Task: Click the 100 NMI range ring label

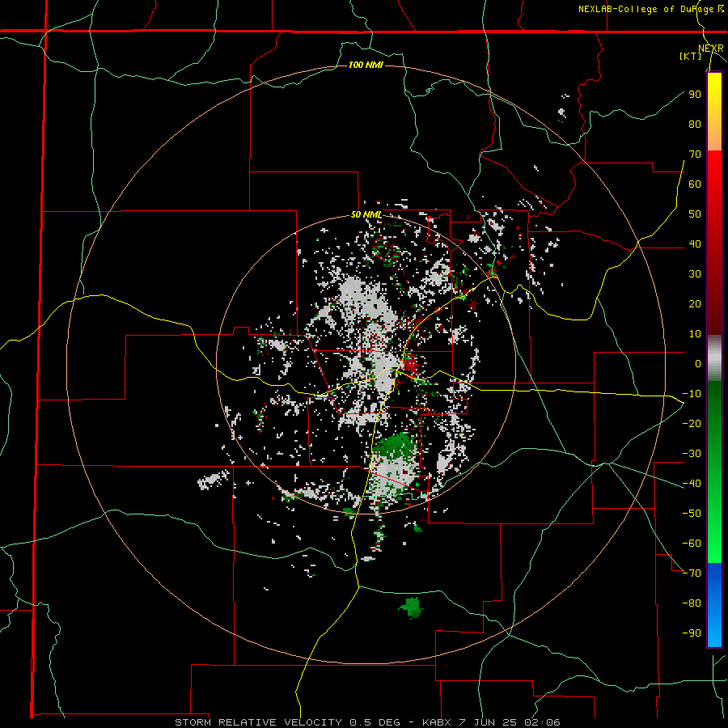Action: [366, 65]
